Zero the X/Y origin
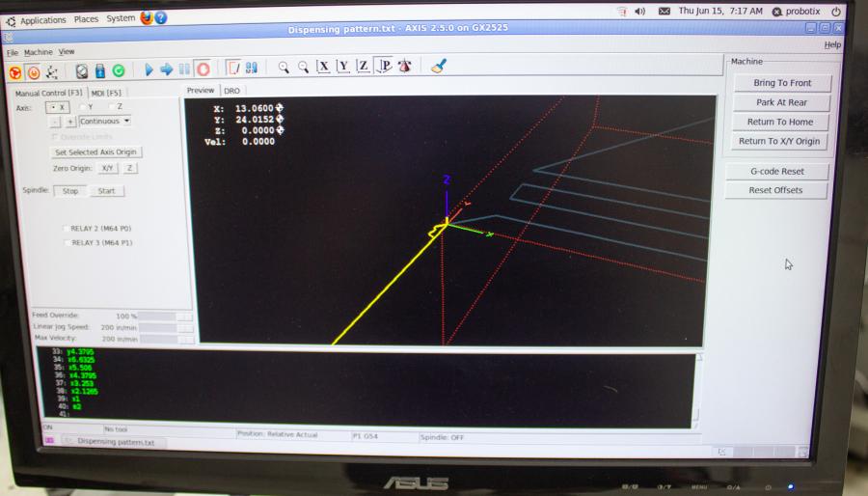 [107, 168]
